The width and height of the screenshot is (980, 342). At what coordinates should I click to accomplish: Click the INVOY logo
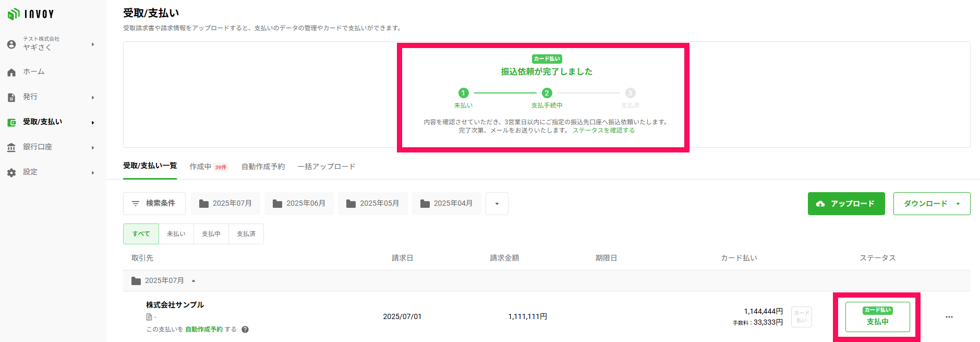coord(30,14)
